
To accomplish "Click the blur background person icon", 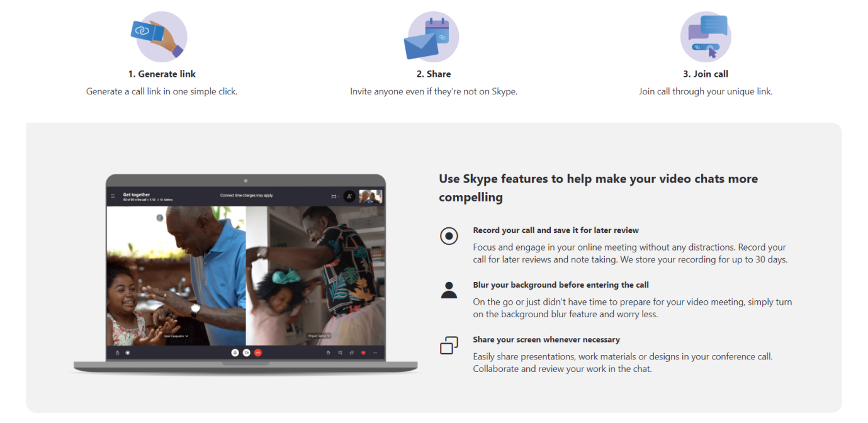I will (449, 290).
